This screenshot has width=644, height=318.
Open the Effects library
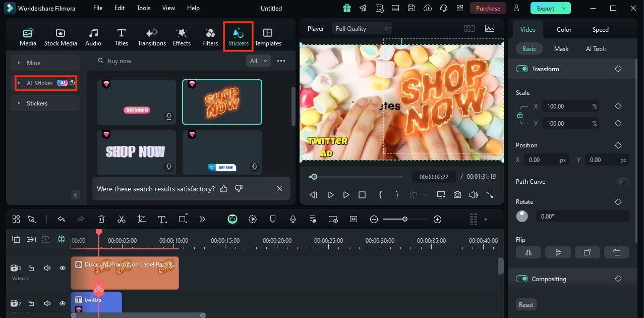click(x=182, y=36)
